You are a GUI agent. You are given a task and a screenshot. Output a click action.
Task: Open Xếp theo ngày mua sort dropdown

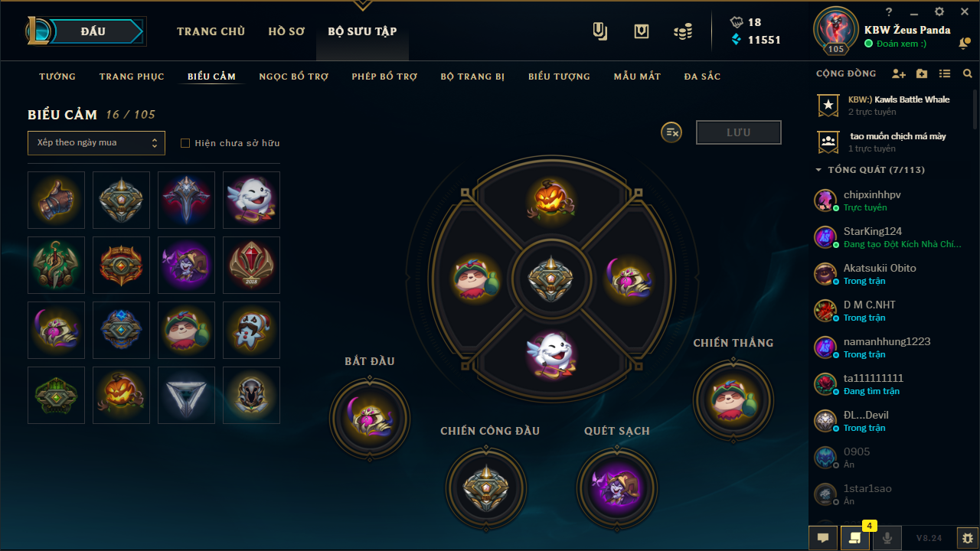(96, 143)
